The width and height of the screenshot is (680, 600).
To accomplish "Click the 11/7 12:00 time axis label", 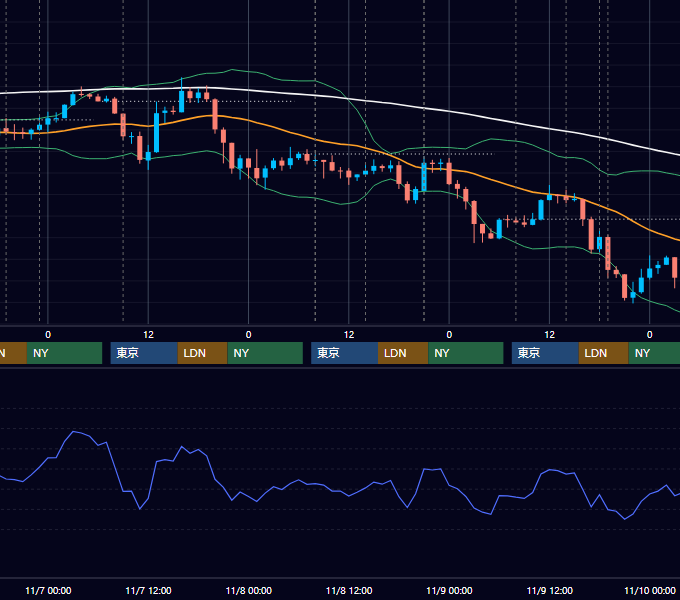I will pos(148,590).
